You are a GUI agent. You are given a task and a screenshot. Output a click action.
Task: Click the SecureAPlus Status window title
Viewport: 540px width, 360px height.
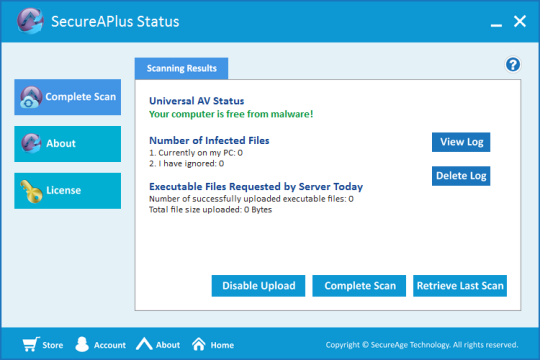click(115, 21)
